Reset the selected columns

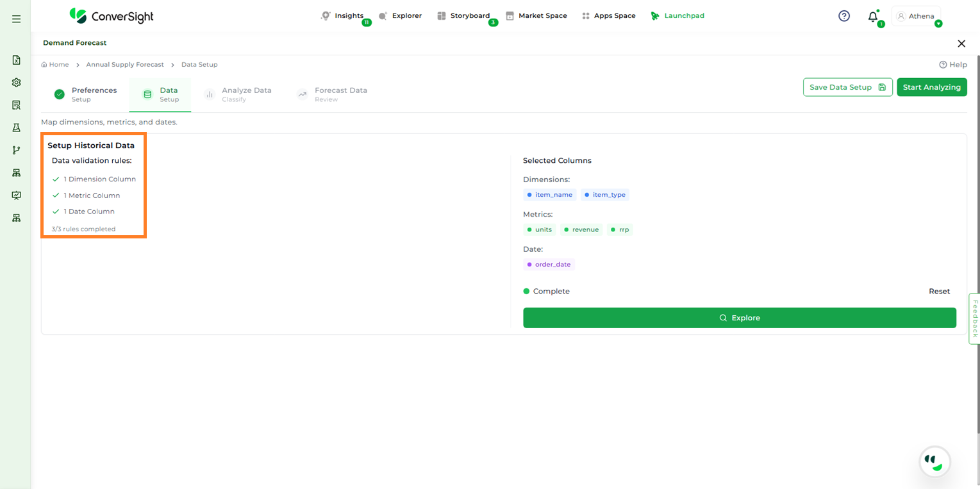[x=939, y=291]
